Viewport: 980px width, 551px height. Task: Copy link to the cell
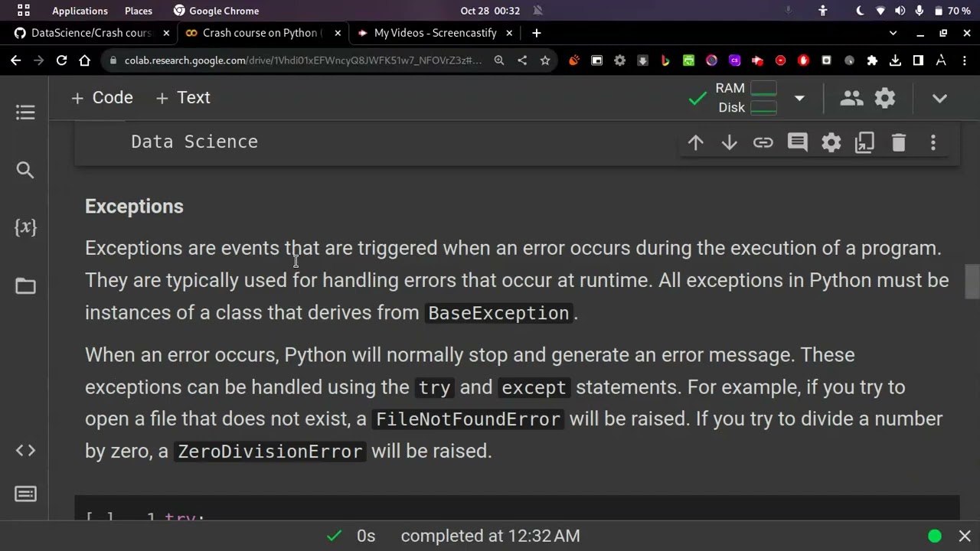(x=763, y=142)
